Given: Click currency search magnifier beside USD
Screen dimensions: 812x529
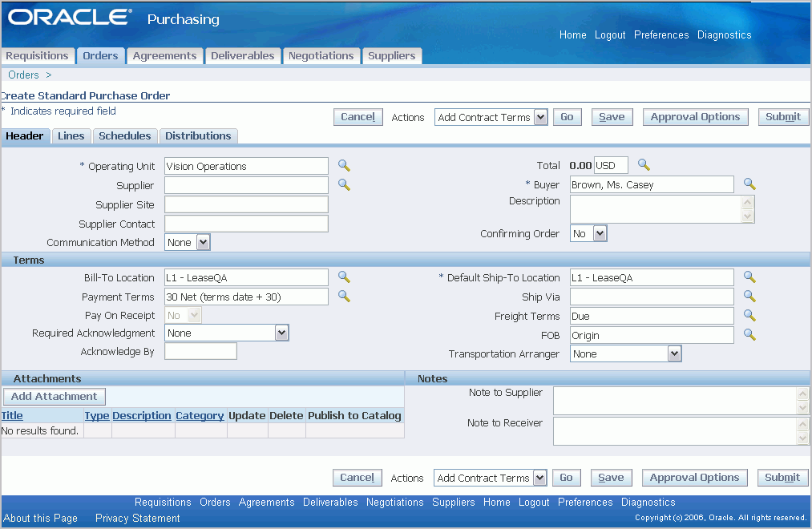Looking at the screenshot, I should pos(644,164).
